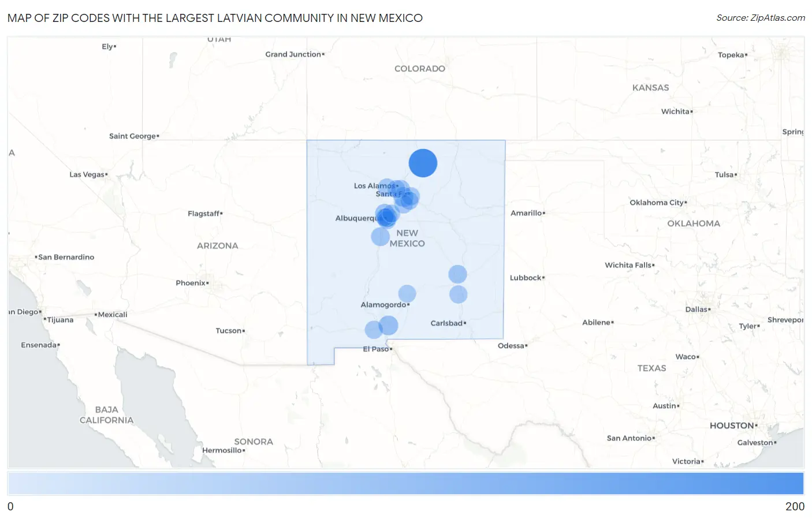Click the Austin city label
Image resolution: width=812 pixels, height=519 pixels.
(664, 406)
